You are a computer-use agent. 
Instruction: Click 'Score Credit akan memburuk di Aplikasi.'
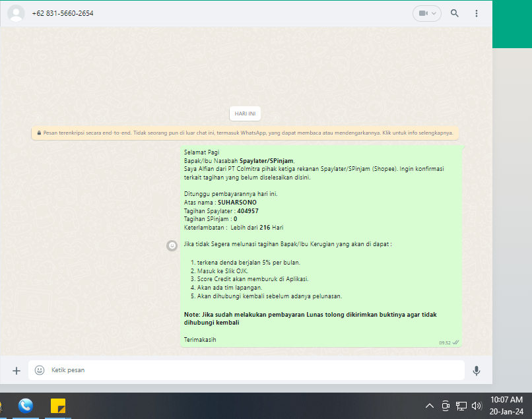[x=253, y=279]
